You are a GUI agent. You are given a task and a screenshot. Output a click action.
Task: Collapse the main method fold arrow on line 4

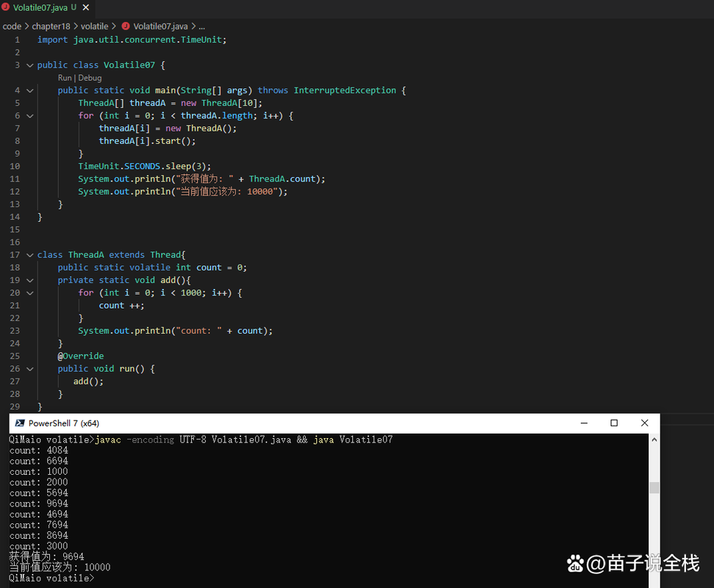(29, 90)
